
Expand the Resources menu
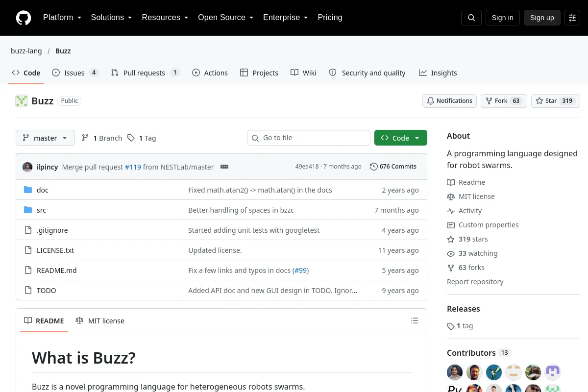click(165, 18)
